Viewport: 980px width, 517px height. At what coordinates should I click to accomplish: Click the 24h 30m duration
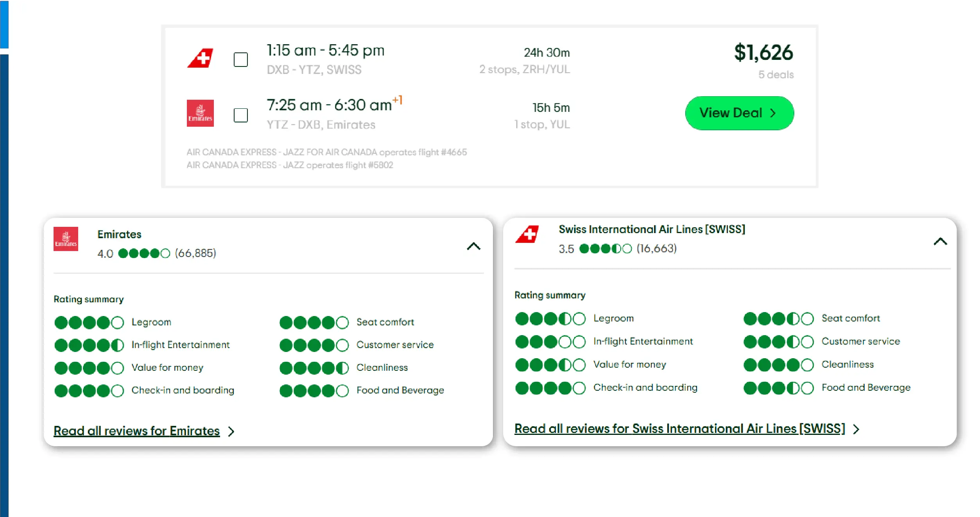tap(547, 52)
